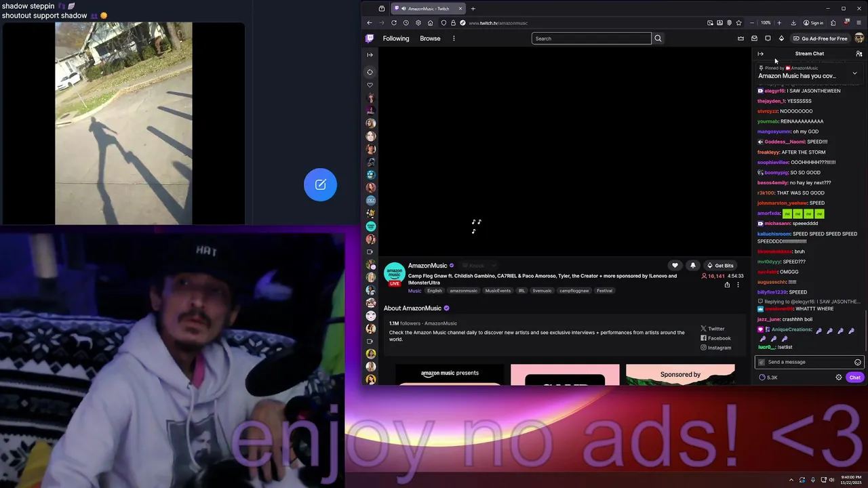Collapse the Stream Chat panel
Screen dimensions: 868x488
pos(760,54)
